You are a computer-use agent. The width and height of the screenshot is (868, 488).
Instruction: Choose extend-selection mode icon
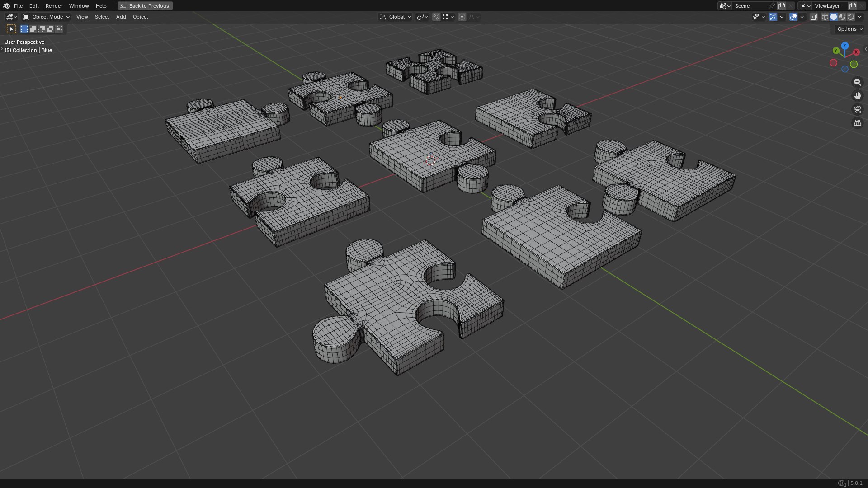pyautogui.click(x=33, y=29)
